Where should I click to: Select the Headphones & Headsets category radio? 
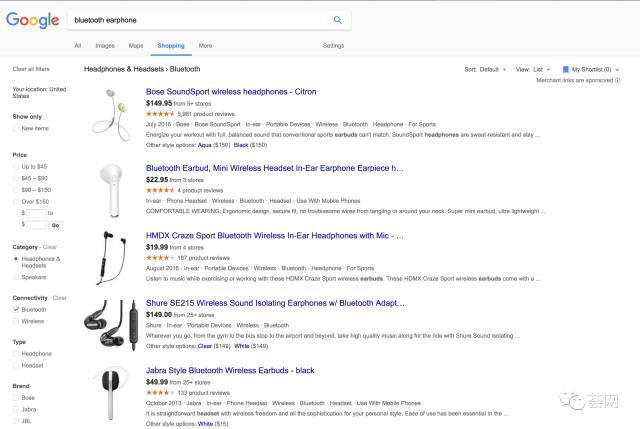[x=16, y=259]
